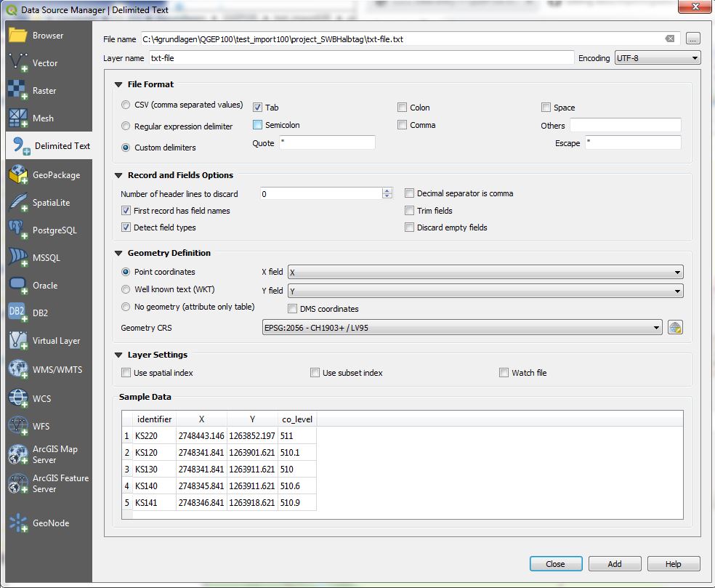715x588 pixels.
Task: Open the ArcGIS Feature Server icon
Action: click(17, 483)
